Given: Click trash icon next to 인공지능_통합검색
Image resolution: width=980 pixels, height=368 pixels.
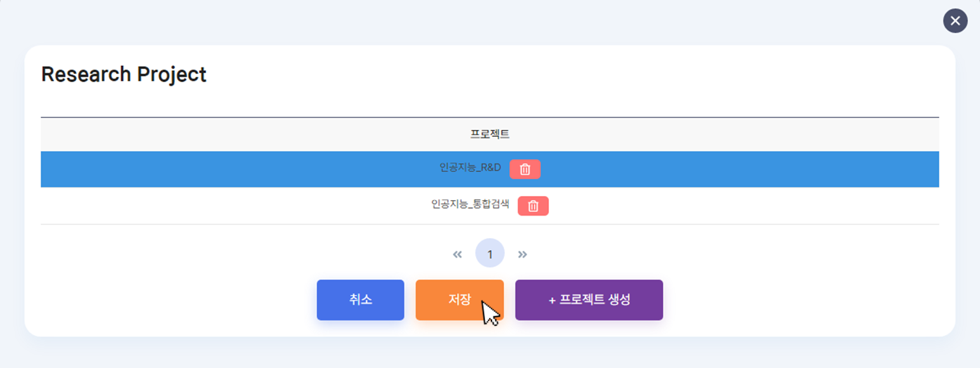Looking at the screenshot, I should [x=534, y=206].
